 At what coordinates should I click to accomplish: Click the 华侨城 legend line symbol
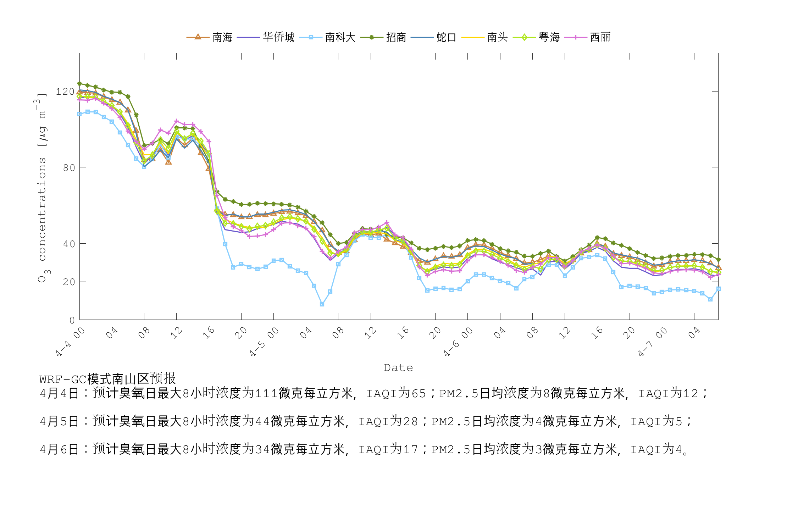coord(248,37)
